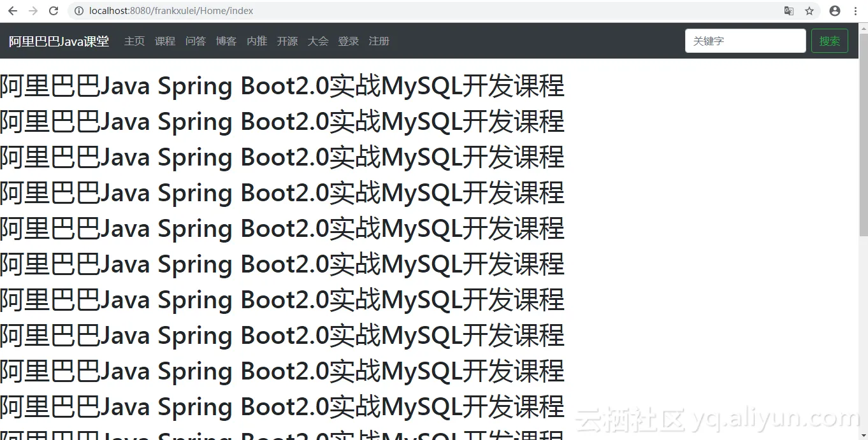Open the 课程 nav item

(165, 41)
